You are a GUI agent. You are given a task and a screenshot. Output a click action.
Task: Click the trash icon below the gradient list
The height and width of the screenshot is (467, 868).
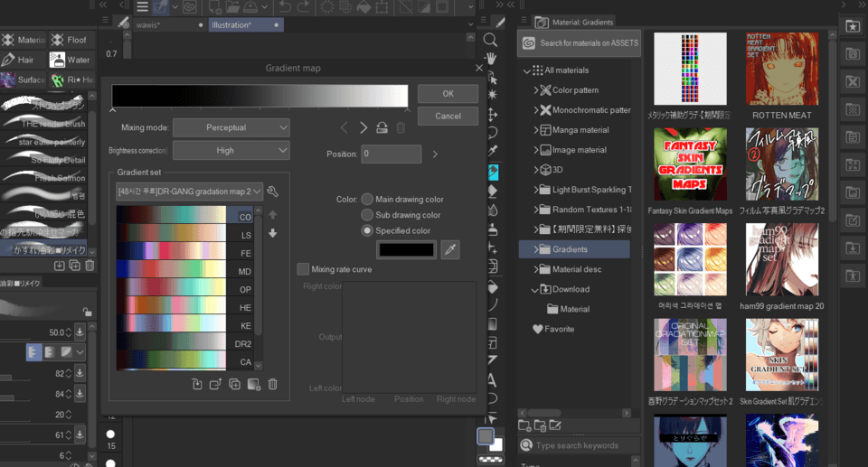pos(272,384)
